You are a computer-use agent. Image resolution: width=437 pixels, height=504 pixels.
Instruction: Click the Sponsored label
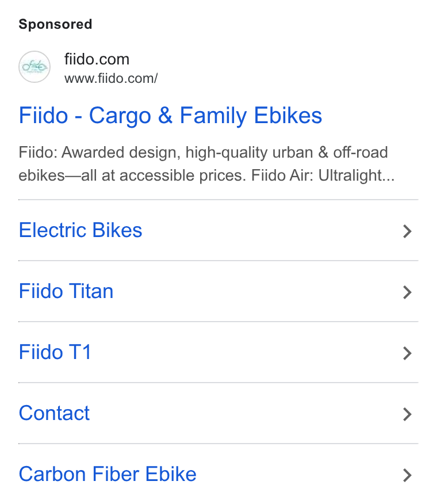click(x=55, y=24)
